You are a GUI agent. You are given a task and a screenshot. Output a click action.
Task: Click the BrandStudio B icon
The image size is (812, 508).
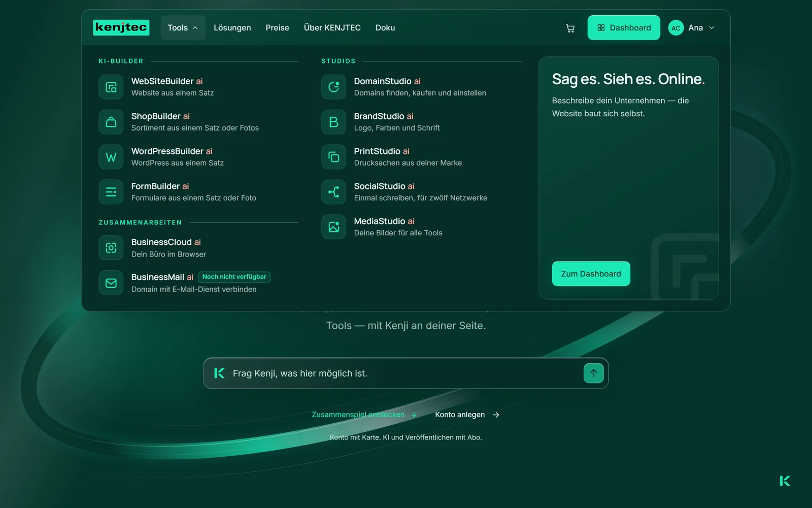tap(333, 122)
